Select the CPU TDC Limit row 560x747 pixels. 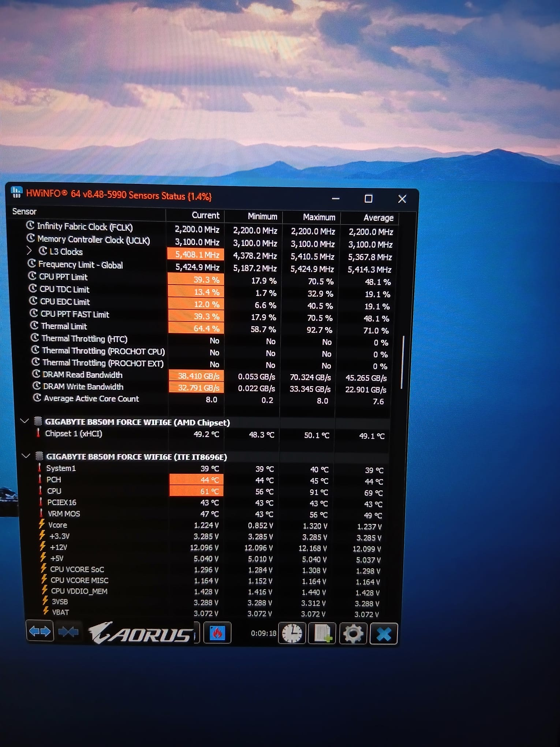pos(210,291)
